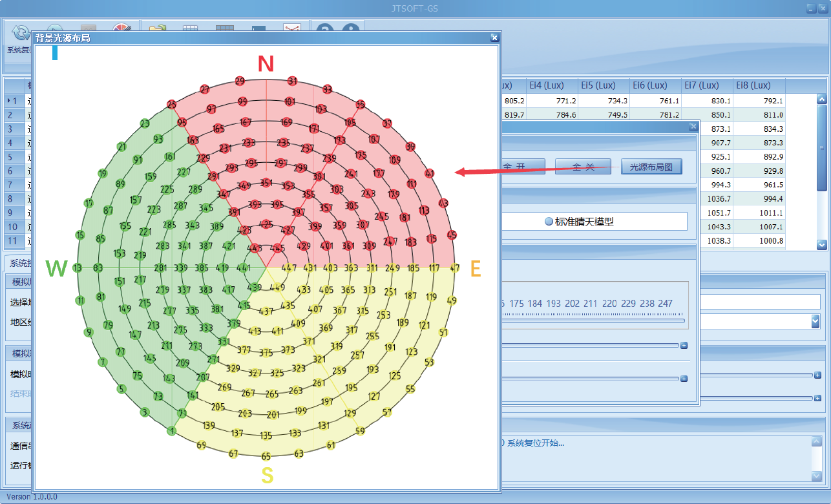Viewport: 831px width, 504px height.
Task: Click the open folder toolbar icon
Action: pos(158,29)
